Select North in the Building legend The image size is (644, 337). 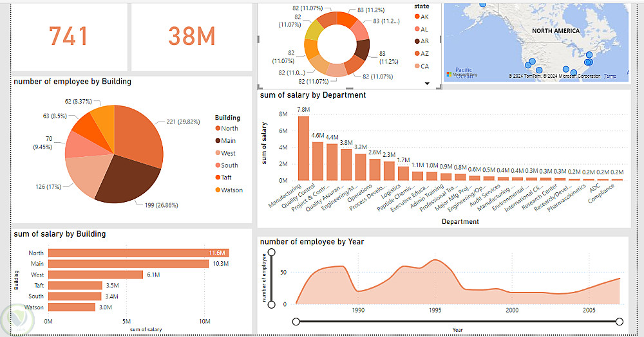coord(227,129)
